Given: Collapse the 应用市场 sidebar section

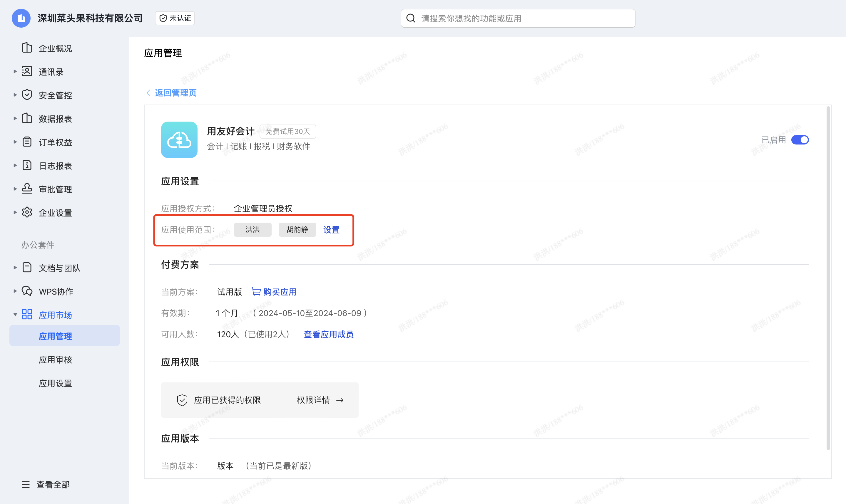Looking at the screenshot, I should (x=15, y=315).
